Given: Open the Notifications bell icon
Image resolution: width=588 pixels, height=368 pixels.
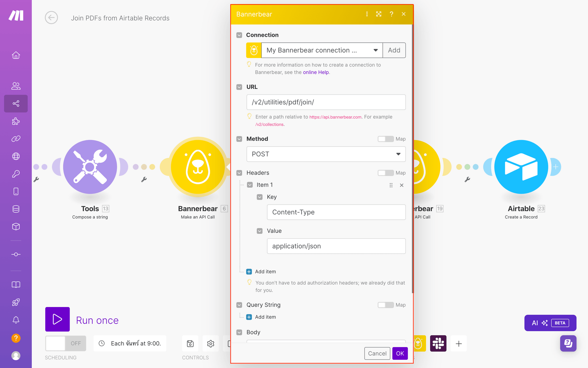Looking at the screenshot, I should (x=16, y=320).
